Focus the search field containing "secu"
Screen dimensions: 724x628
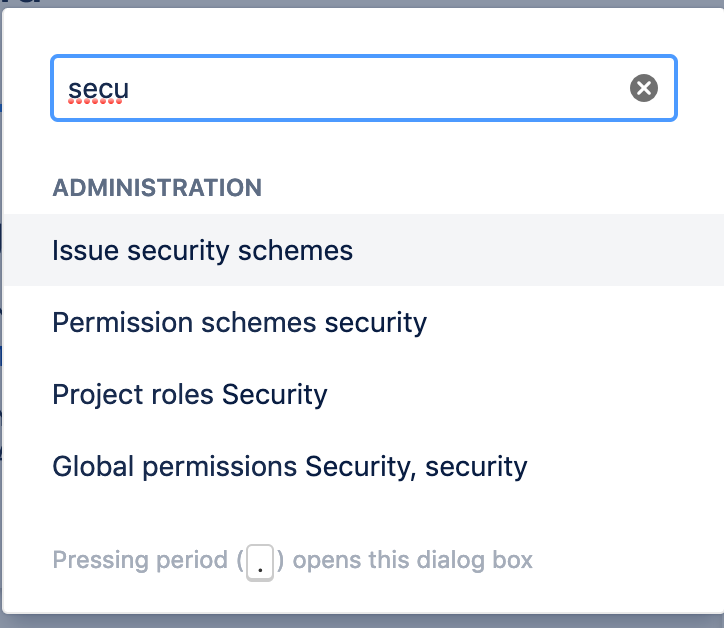pyautogui.click(x=340, y=89)
